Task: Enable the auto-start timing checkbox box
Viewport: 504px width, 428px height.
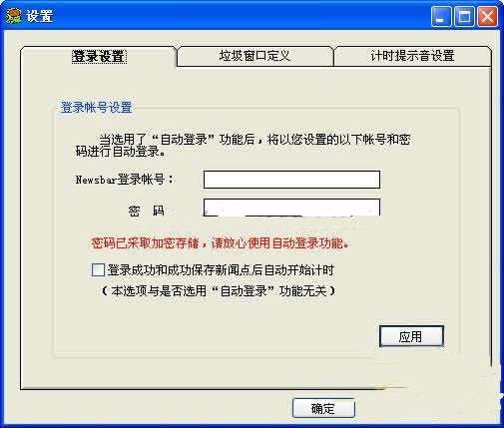Action: pyautogui.click(x=98, y=270)
